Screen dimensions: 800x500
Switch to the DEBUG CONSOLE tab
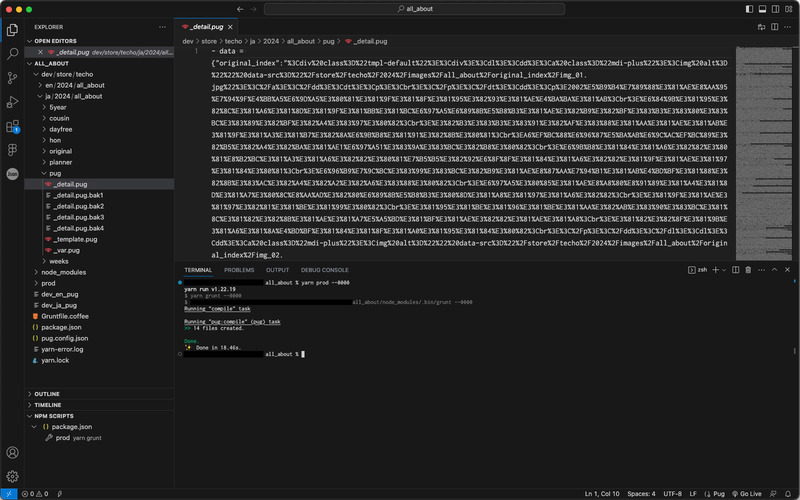(x=324, y=270)
